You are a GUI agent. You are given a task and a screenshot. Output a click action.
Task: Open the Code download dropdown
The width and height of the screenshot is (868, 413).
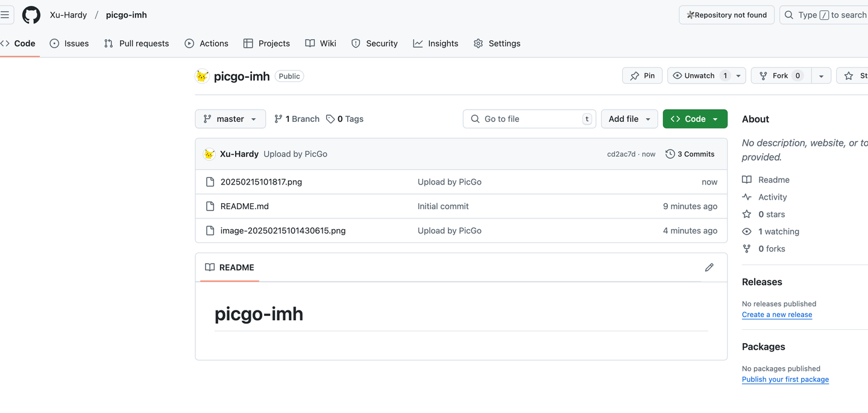[695, 119]
